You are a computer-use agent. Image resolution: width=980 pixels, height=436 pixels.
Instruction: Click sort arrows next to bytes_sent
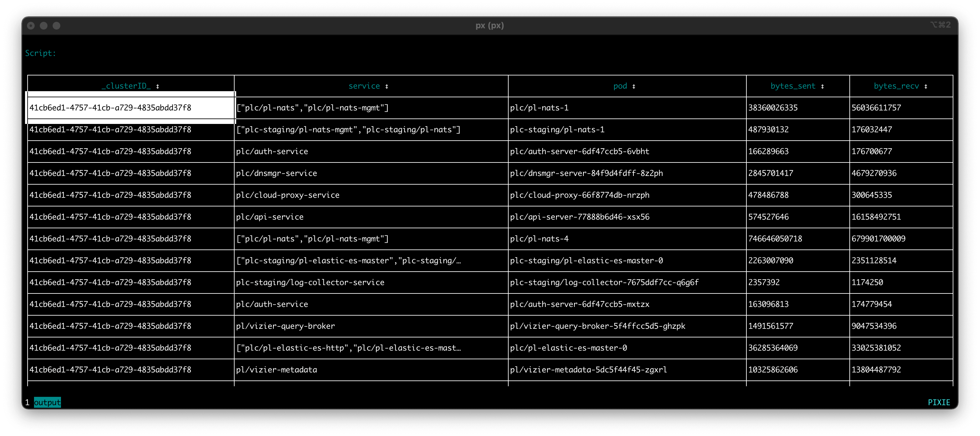click(822, 86)
